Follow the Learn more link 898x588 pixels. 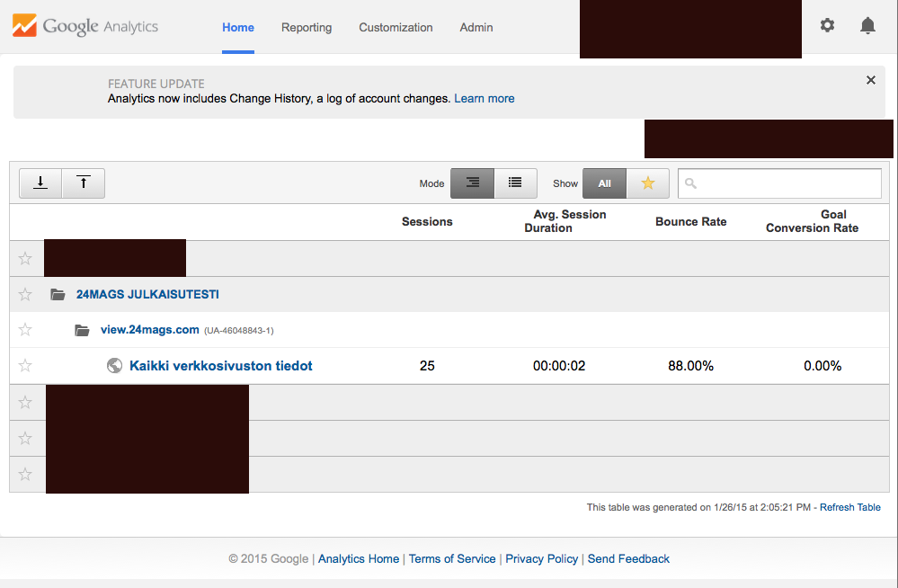[485, 99]
